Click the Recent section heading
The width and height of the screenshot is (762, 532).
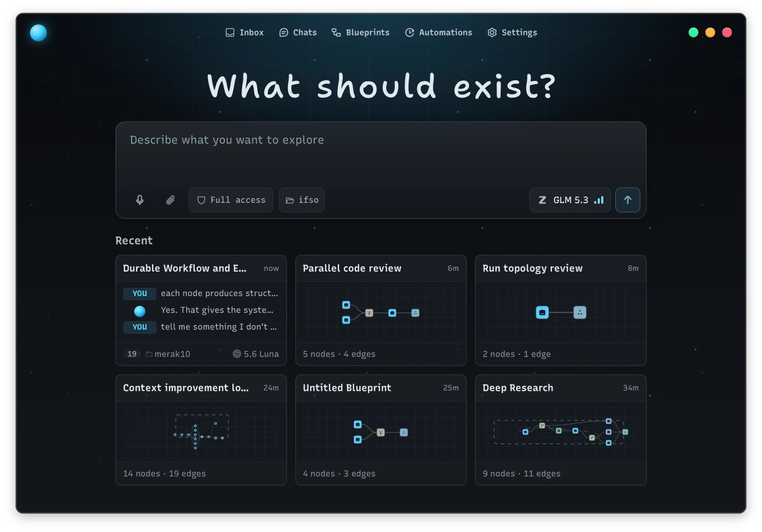coord(134,240)
